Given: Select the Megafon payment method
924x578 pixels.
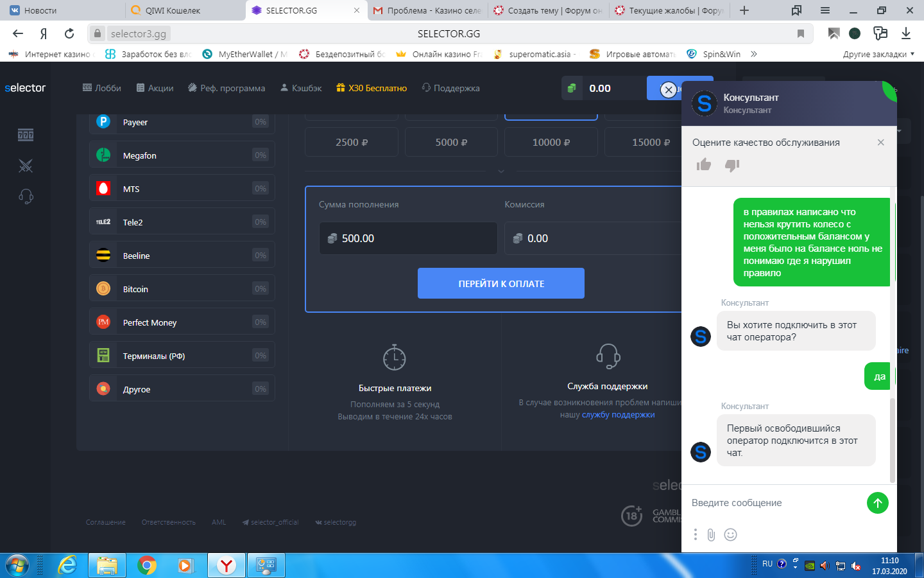Looking at the screenshot, I should (x=182, y=155).
